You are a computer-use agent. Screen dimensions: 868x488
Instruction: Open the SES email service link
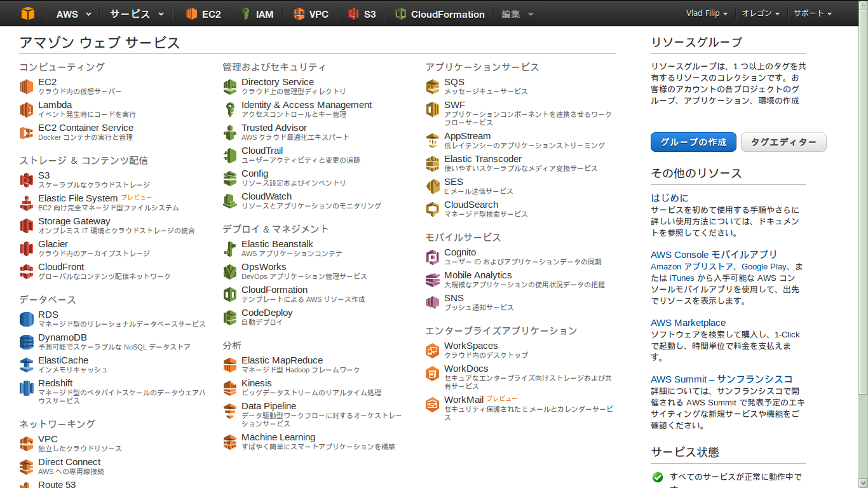(x=454, y=182)
